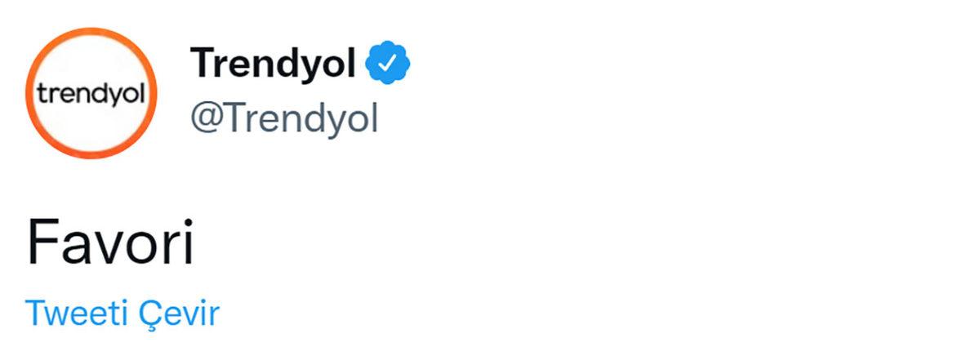
Task: Click the end of the "Favori" tweet text
Action: coord(188,243)
